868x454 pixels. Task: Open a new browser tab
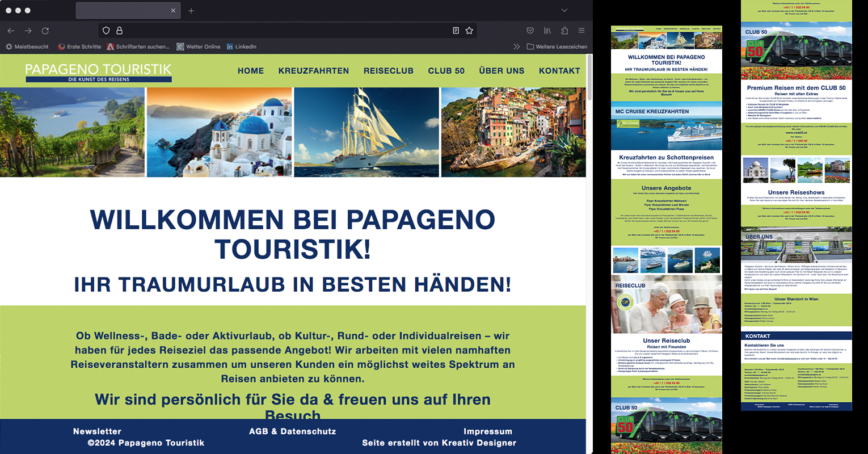191,11
